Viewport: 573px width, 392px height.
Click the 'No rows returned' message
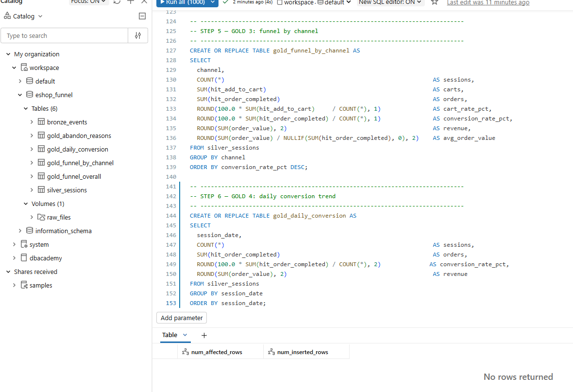coord(518,376)
